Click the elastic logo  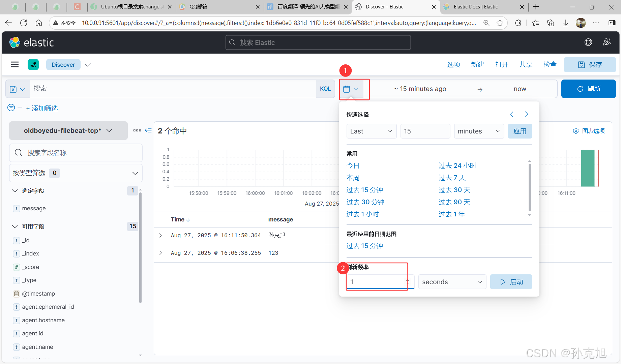coord(31,42)
